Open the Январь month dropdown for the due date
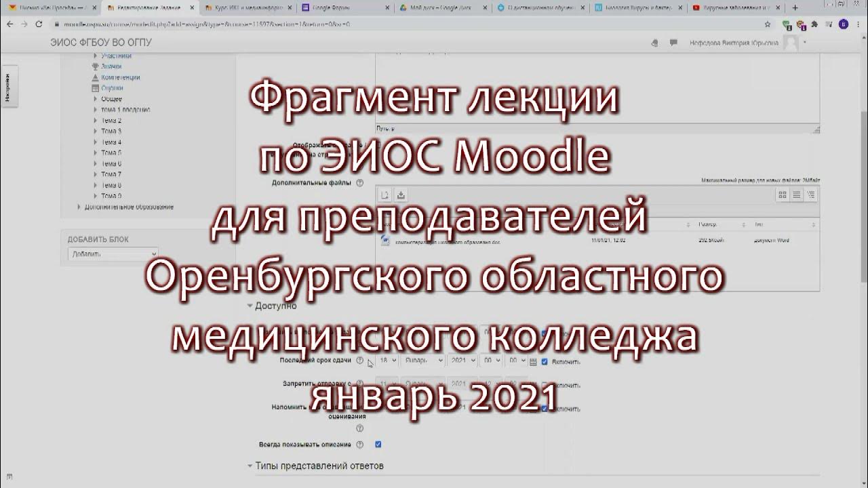Viewport: 868px width, 488px height. click(x=422, y=361)
